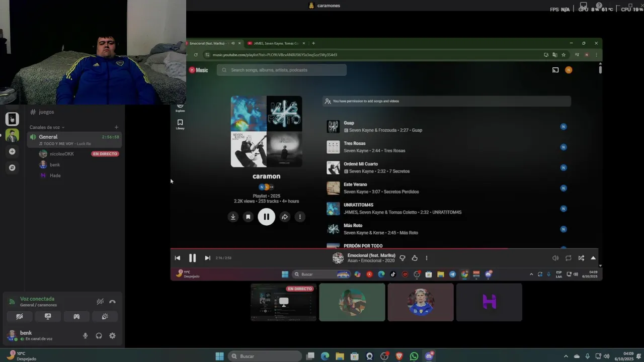Open Discord's discover servers compass icon

coord(12,167)
